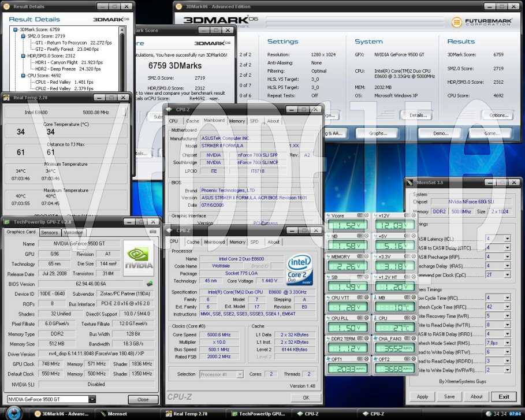Open About tab in CPU-Z processor window
Viewport: 525px width, 420px height.
274,242
